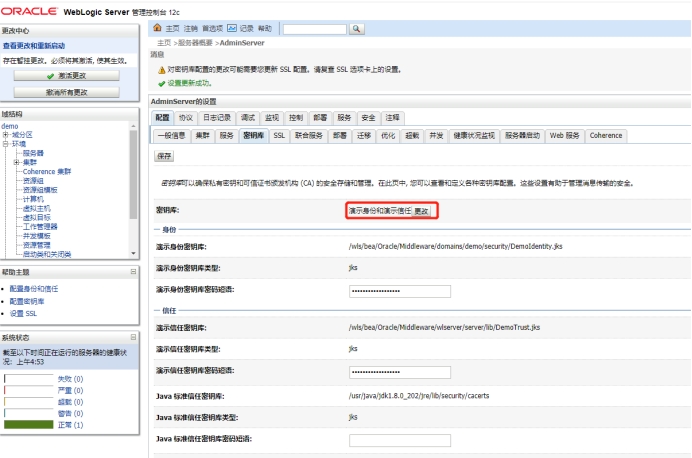
Task: Open the 迁移 sub-tab
Action: coord(364,135)
